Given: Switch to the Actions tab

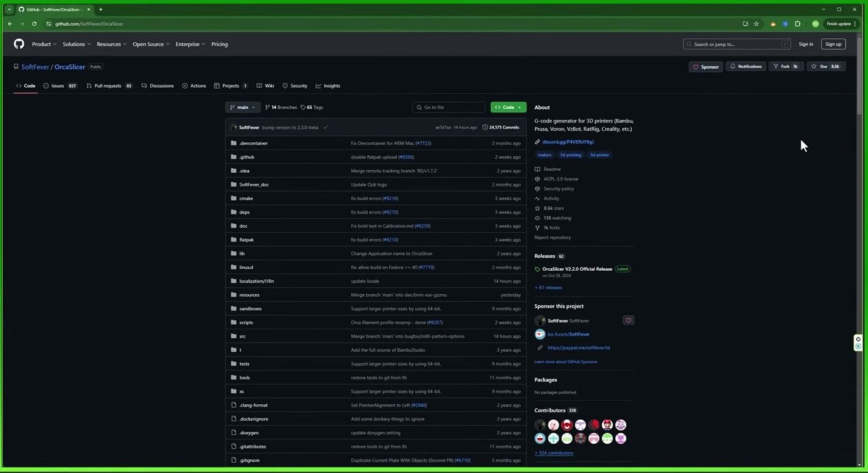Looking at the screenshot, I should pyautogui.click(x=194, y=86).
